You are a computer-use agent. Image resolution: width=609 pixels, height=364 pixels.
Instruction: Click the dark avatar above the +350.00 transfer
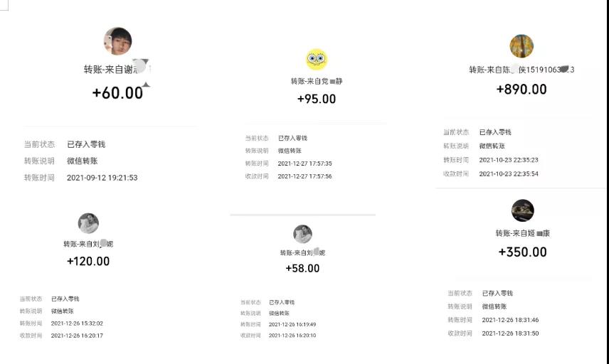coord(522,210)
